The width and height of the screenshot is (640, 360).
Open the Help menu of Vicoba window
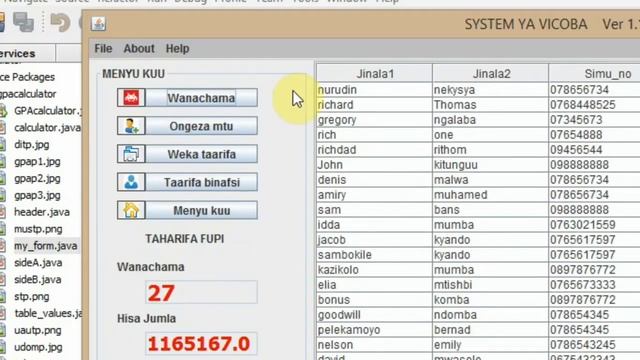177,49
